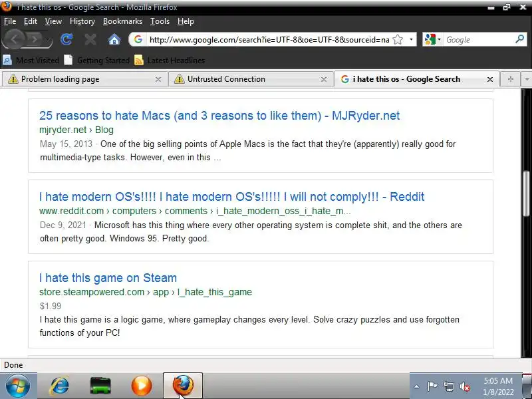Open the list all tabs dropdown
This screenshot has width=532, height=399.
527,79
